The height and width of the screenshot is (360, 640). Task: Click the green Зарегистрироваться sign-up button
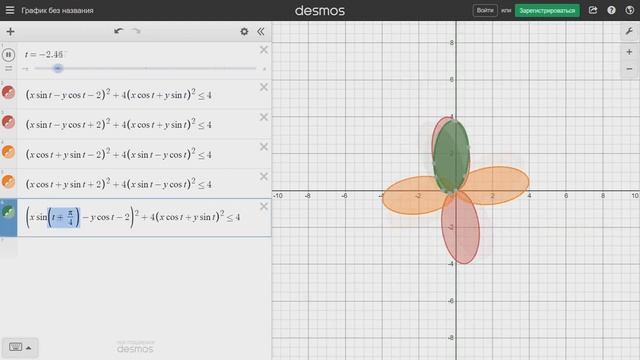547,10
